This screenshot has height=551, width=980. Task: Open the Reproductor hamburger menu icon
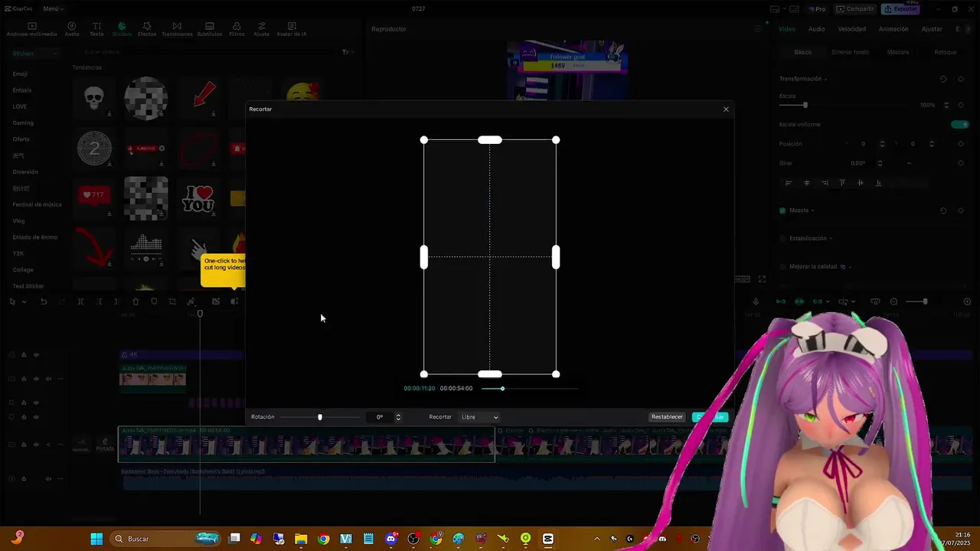759,29
